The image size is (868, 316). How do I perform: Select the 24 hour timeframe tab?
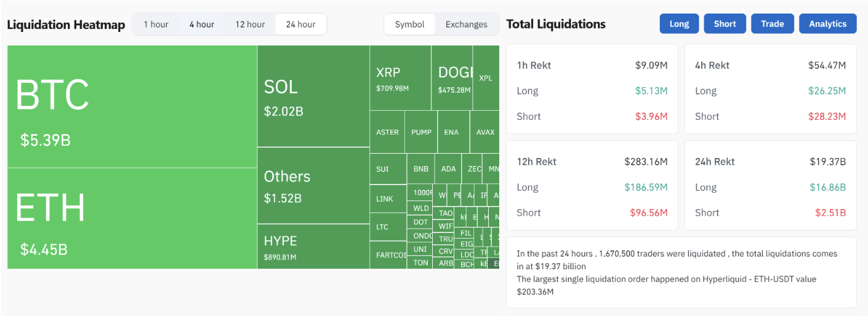click(300, 25)
